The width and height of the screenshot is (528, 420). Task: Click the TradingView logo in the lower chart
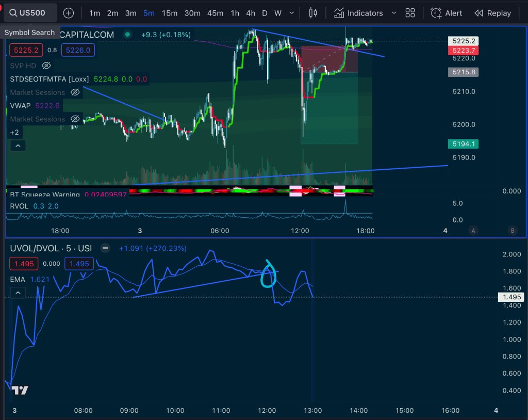(20, 390)
